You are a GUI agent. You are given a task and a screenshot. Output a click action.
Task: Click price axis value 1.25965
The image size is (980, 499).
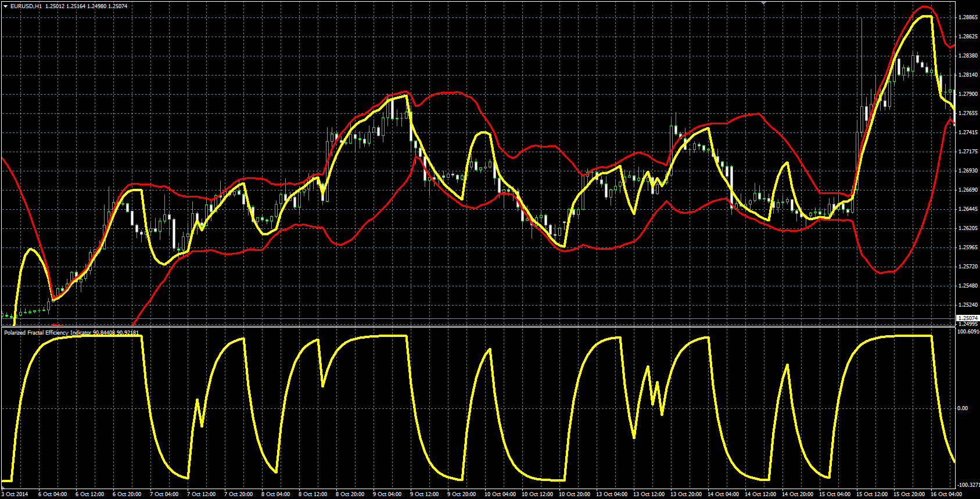(x=968, y=247)
